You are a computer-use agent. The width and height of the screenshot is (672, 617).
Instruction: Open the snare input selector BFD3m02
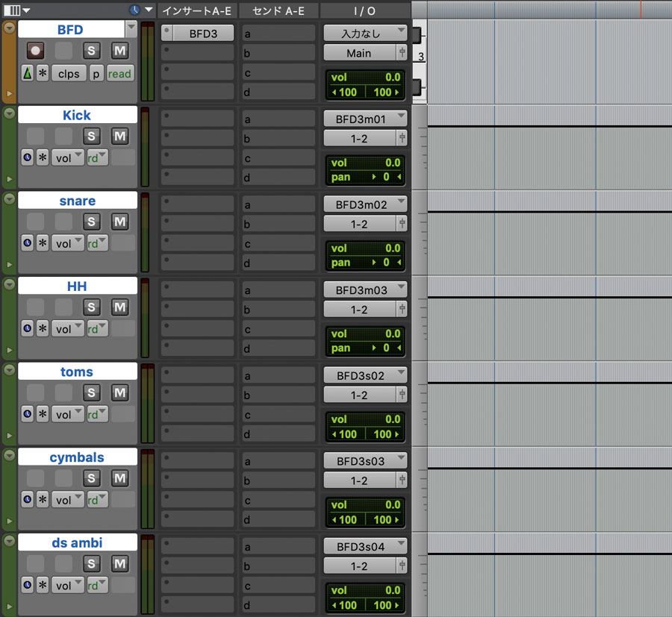pos(364,204)
